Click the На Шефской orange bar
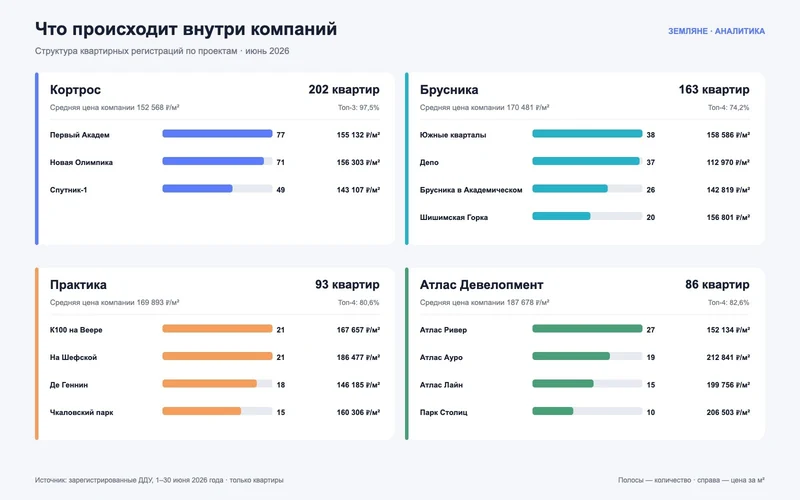The height and width of the screenshot is (500, 800). click(x=217, y=356)
